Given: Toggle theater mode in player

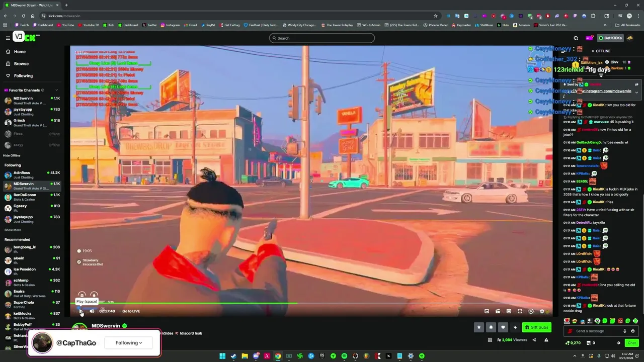Looking at the screenshot, I should pos(509,311).
